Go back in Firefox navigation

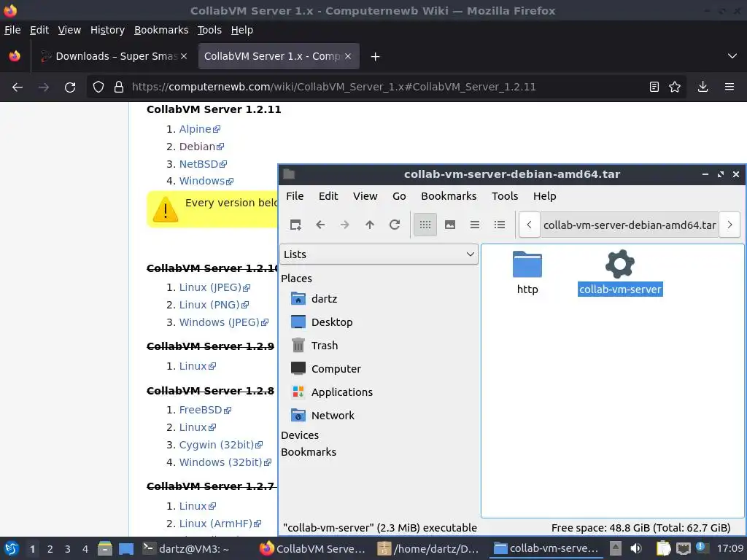[18, 87]
